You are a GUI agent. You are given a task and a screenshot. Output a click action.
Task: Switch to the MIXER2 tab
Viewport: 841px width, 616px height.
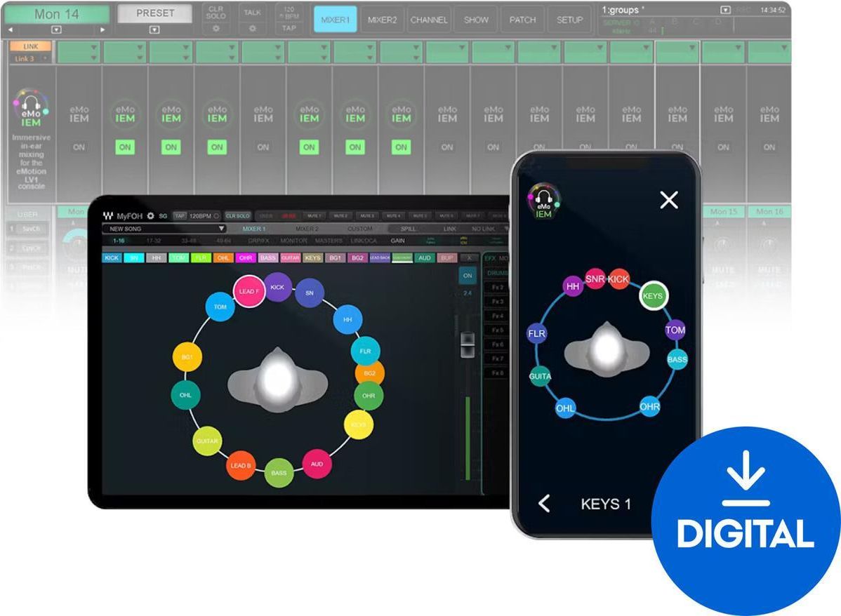(x=382, y=20)
